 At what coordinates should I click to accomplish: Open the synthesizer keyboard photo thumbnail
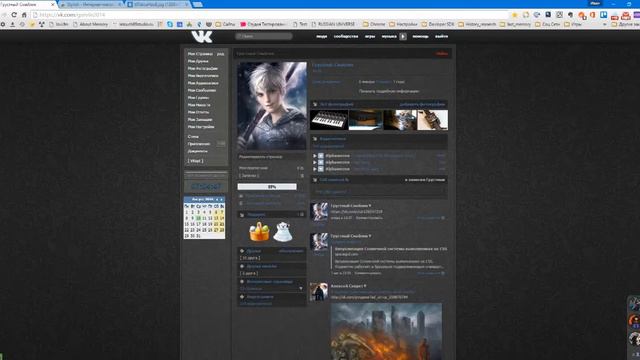click(329, 120)
